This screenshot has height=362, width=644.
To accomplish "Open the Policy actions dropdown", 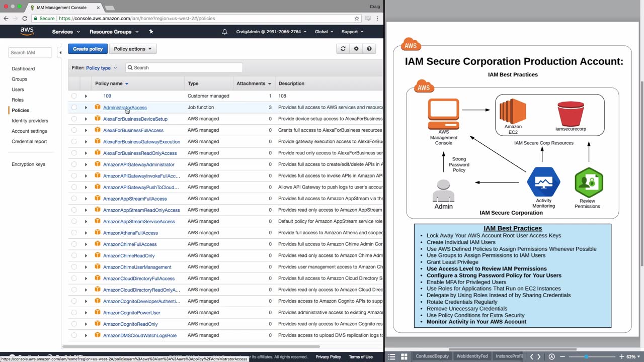I will click(133, 49).
